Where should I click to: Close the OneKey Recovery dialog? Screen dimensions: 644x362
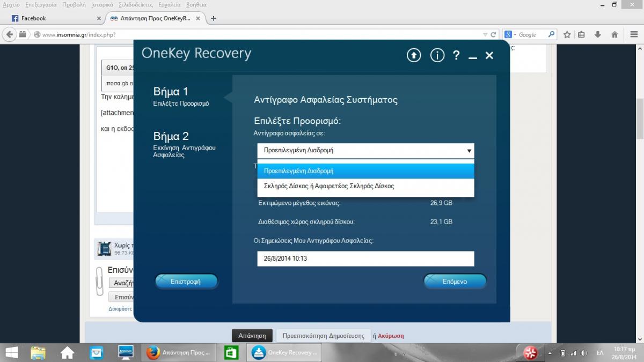[x=489, y=55]
